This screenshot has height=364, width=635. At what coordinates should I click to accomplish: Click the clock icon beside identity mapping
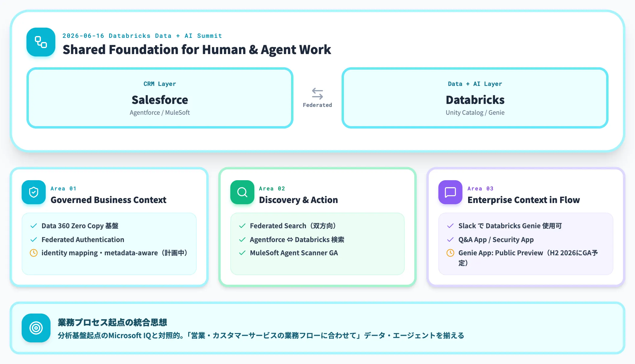pyautogui.click(x=34, y=253)
